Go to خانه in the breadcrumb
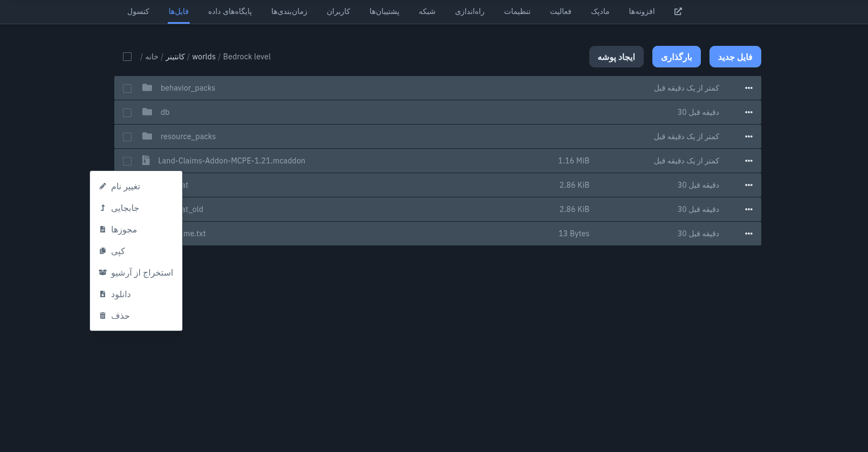The width and height of the screenshot is (868, 452). coord(152,57)
